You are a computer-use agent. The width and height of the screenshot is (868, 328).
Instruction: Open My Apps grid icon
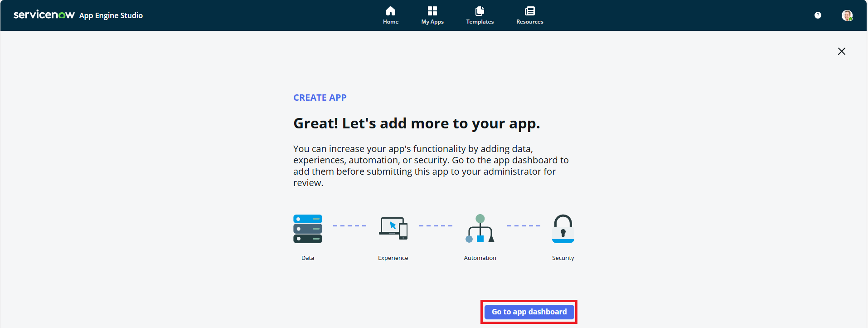pyautogui.click(x=432, y=11)
